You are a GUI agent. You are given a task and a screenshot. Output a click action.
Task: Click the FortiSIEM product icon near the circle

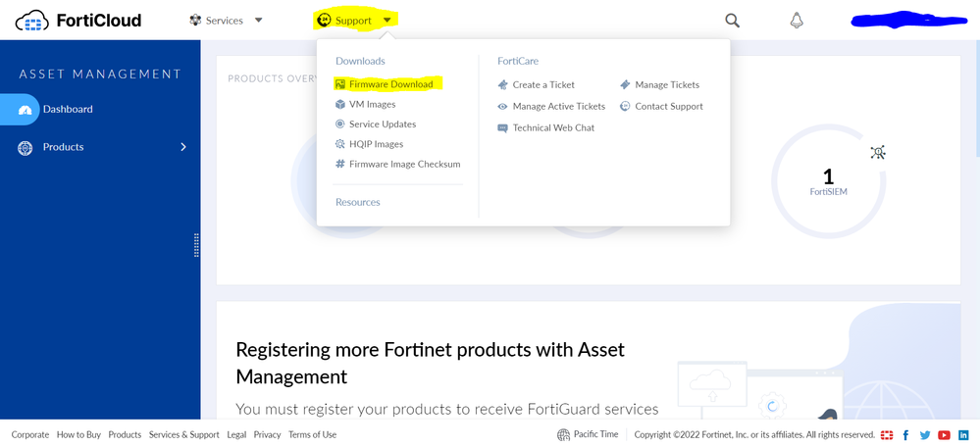click(878, 152)
